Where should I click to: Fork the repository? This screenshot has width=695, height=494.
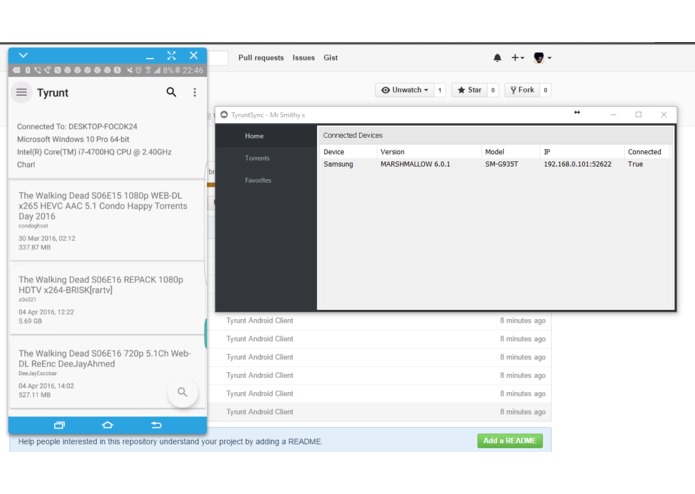(x=522, y=90)
